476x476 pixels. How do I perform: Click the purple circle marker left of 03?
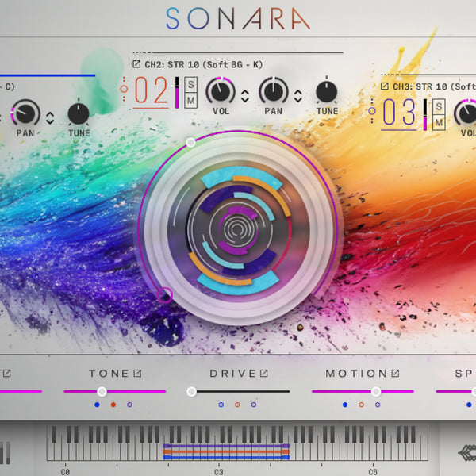tap(372, 111)
